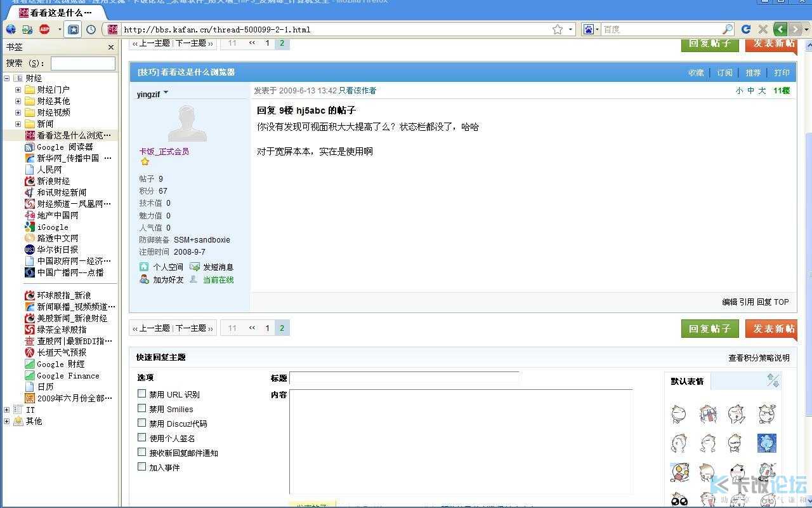Screen dimensions: 812x508
Task: Open the history clock toolbar icon
Action: pos(91,29)
